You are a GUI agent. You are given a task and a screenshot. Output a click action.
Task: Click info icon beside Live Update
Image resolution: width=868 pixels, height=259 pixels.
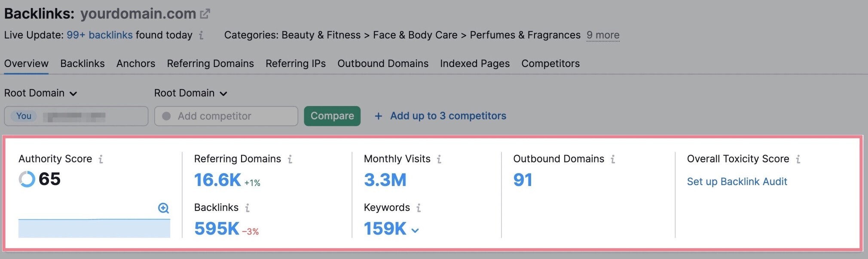tap(201, 35)
